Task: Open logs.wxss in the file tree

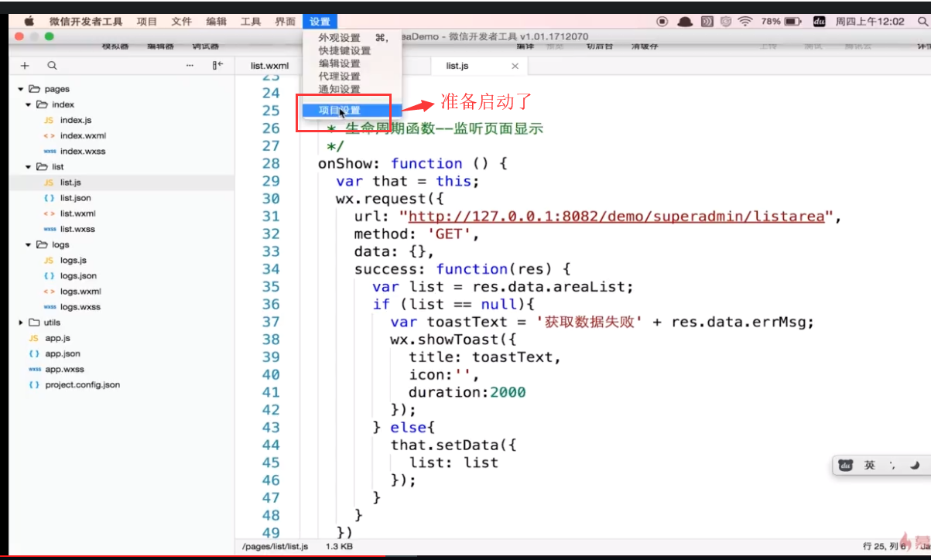Action: point(80,307)
